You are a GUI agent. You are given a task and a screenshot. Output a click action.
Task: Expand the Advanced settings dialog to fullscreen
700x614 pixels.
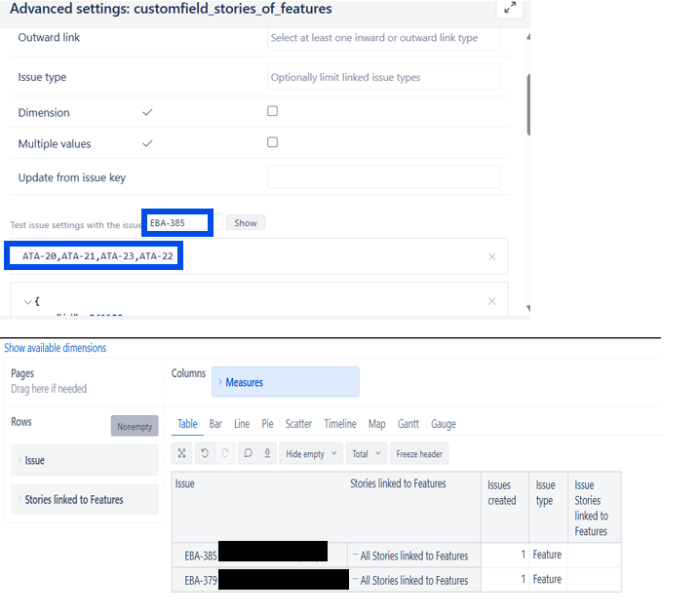509,9
